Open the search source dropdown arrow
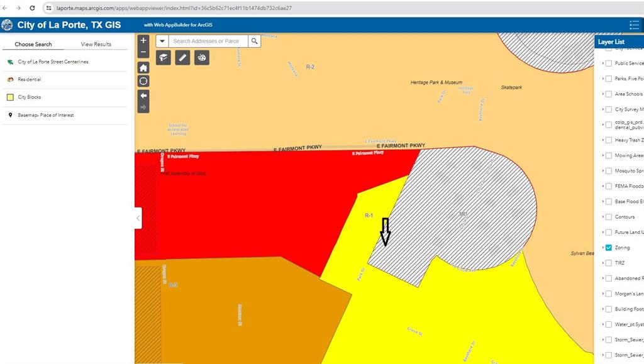The height and width of the screenshot is (364, 644). (x=162, y=41)
